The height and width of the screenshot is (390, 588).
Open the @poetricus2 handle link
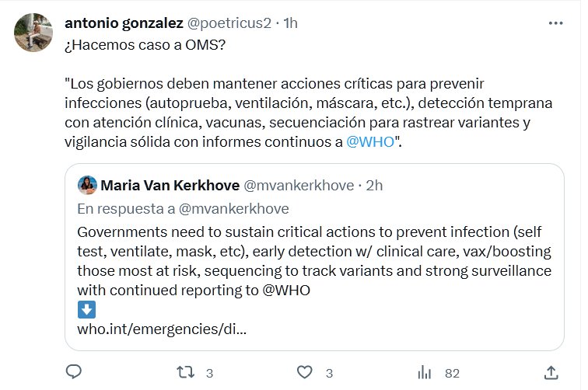pyautogui.click(x=230, y=23)
